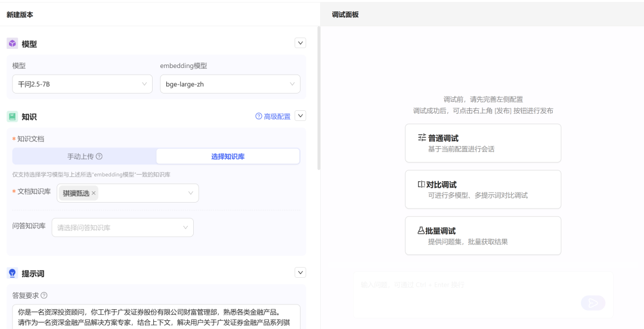Click the 调试面板 header title
The image size is (644, 329).
point(345,15)
